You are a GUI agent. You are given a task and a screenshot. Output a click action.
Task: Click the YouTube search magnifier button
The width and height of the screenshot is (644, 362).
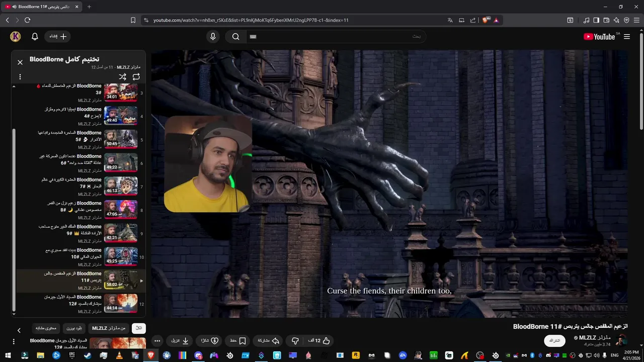pyautogui.click(x=235, y=37)
